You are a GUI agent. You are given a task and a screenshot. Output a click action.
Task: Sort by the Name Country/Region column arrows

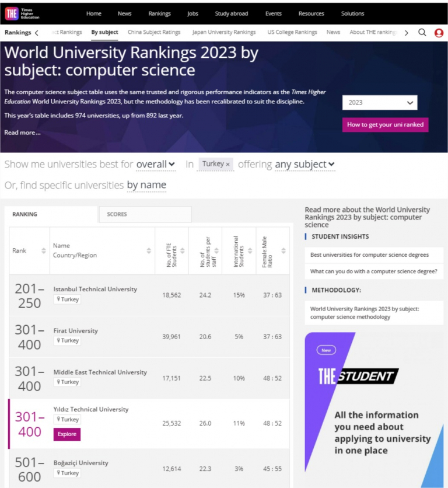pyautogui.click(x=149, y=250)
